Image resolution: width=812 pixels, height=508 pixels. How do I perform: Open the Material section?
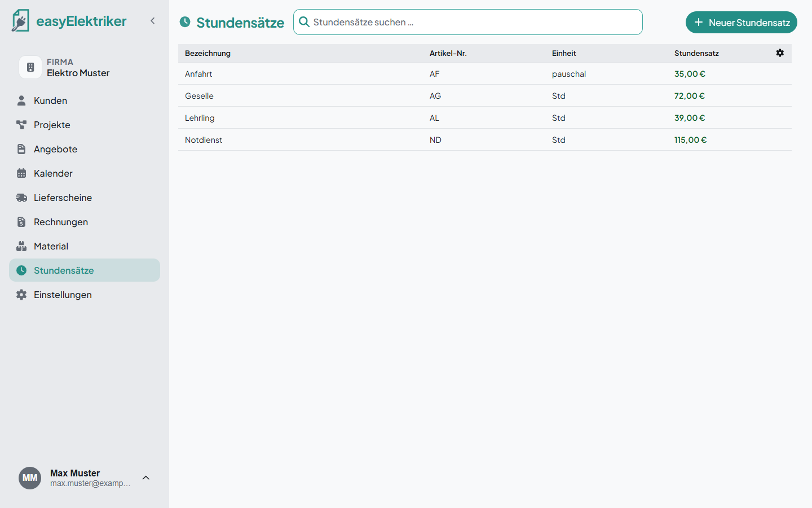tap(85, 246)
